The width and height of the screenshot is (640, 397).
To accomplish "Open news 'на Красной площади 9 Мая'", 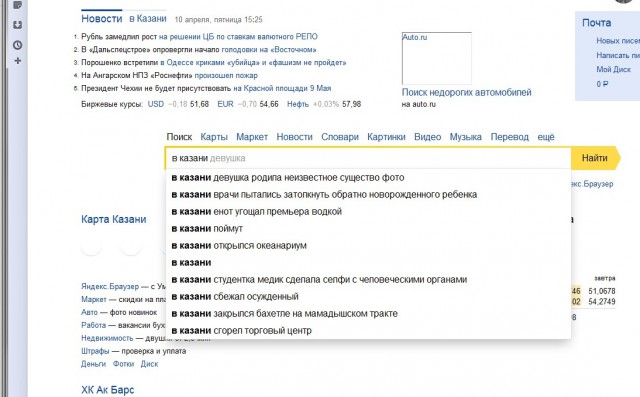I will [x=282, y=88].
